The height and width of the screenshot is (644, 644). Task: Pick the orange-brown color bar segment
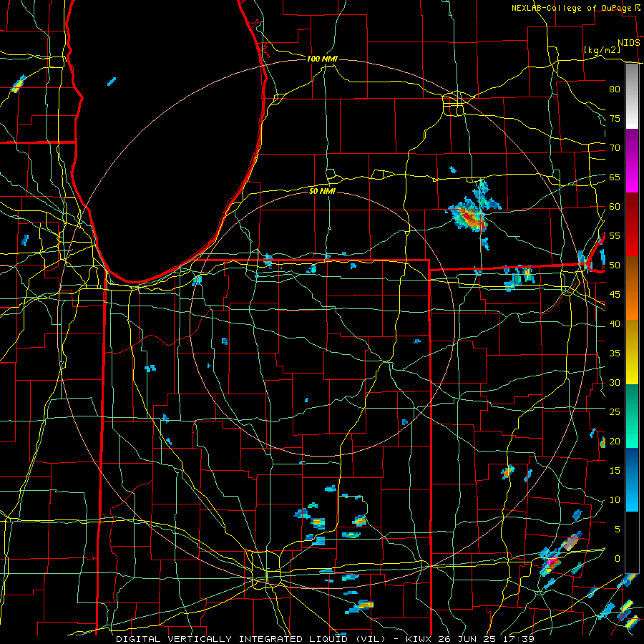(x=632, y=288)
